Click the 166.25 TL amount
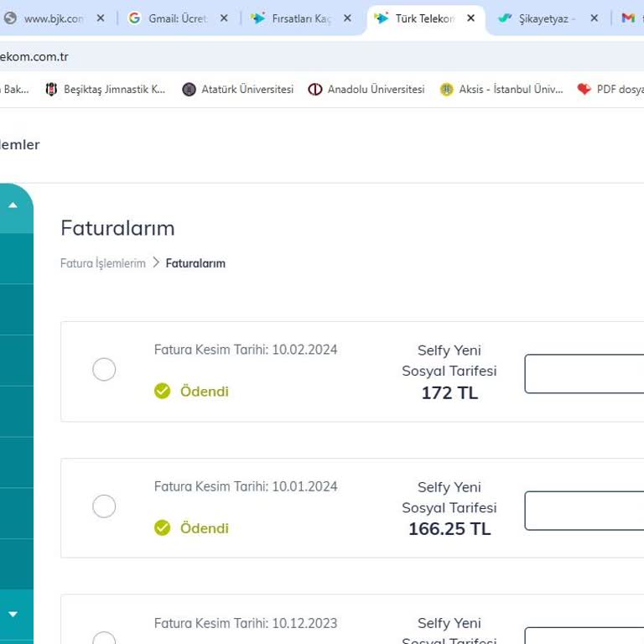 click(449, 529)
